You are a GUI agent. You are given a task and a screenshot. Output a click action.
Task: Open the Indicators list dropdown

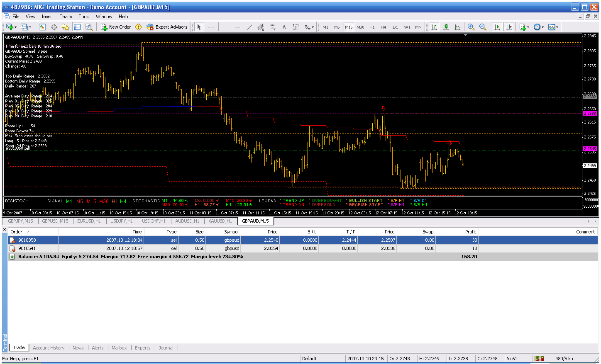click(x=528, y=27)
